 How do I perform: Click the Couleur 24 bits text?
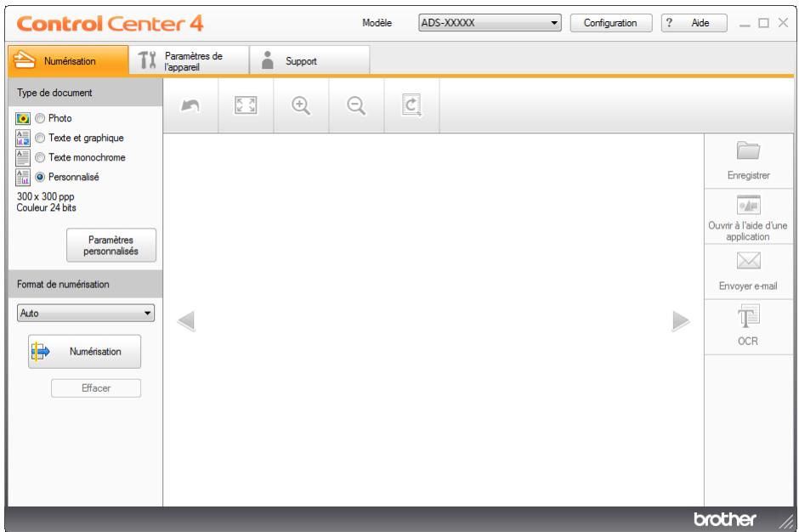[47, 207]
